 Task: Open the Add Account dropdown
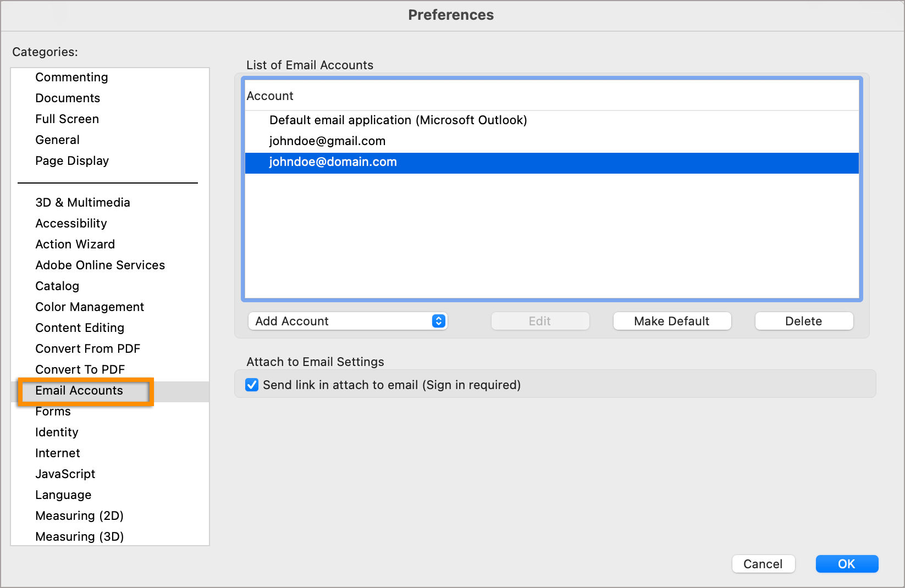pyautogui.click(x=347, y=321)
